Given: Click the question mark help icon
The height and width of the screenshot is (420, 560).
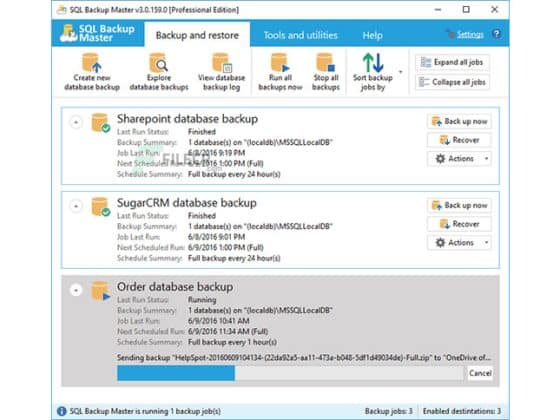Looking at the screenshot, I should 496,34.
